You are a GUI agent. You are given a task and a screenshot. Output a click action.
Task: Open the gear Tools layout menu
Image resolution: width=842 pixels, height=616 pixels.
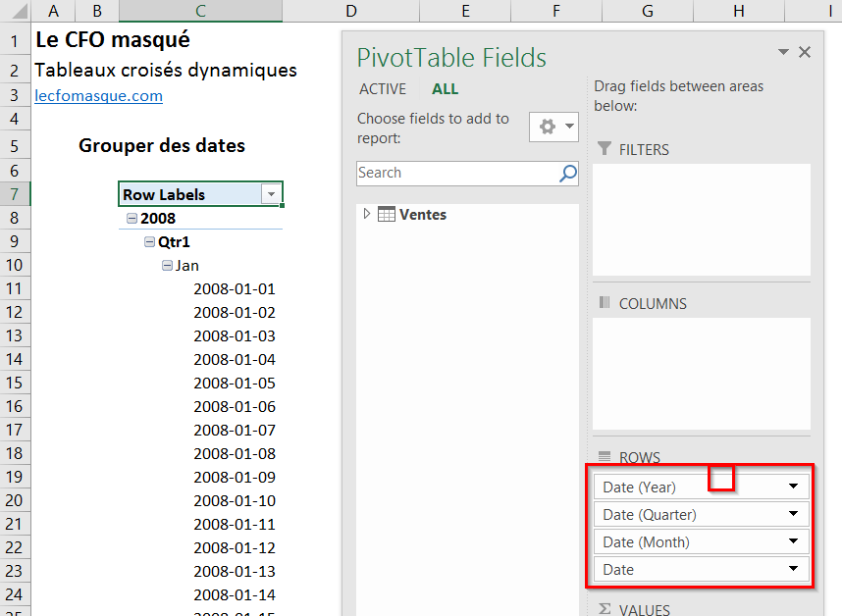(553, 127)
